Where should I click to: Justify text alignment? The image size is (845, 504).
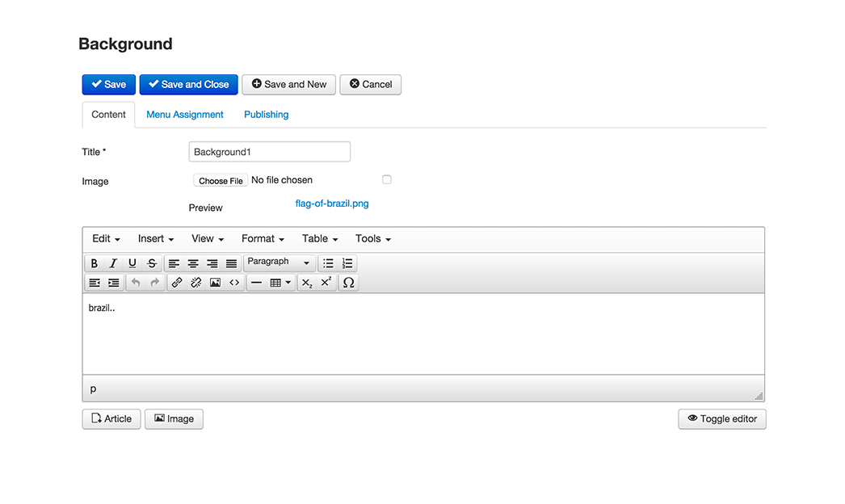click(x=231, y=263)
